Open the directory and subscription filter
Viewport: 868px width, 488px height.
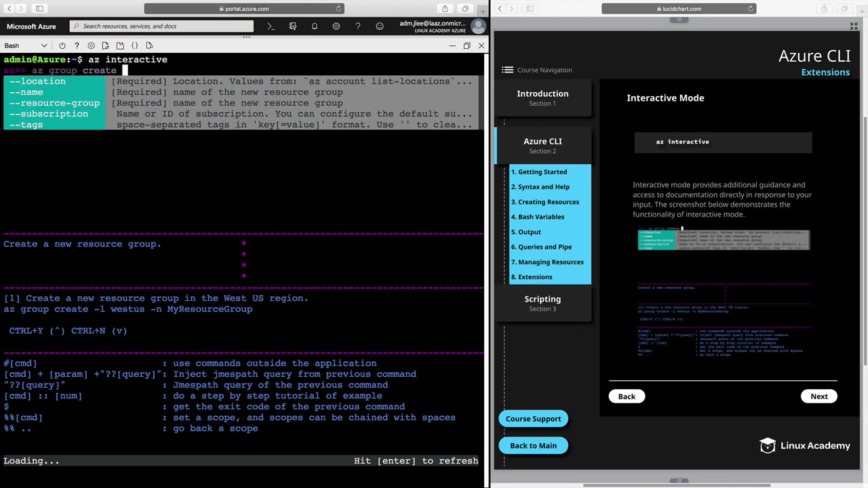293,26
